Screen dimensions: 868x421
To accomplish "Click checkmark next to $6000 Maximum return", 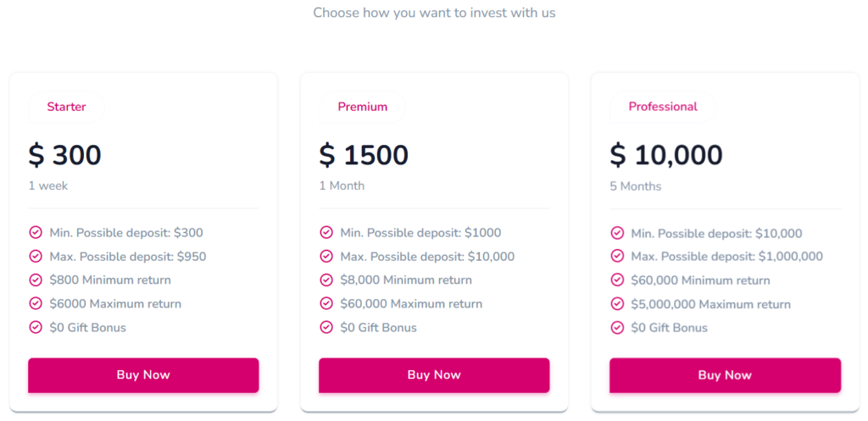I will pos(36,303).
